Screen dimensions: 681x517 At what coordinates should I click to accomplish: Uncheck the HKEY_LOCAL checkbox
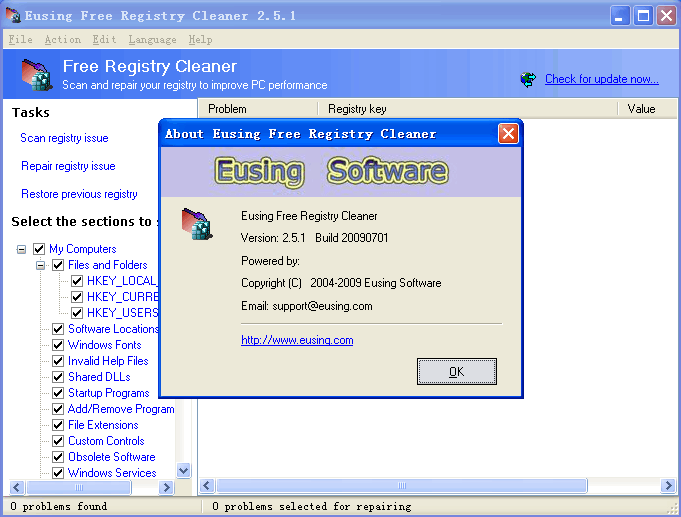[77, 281]
